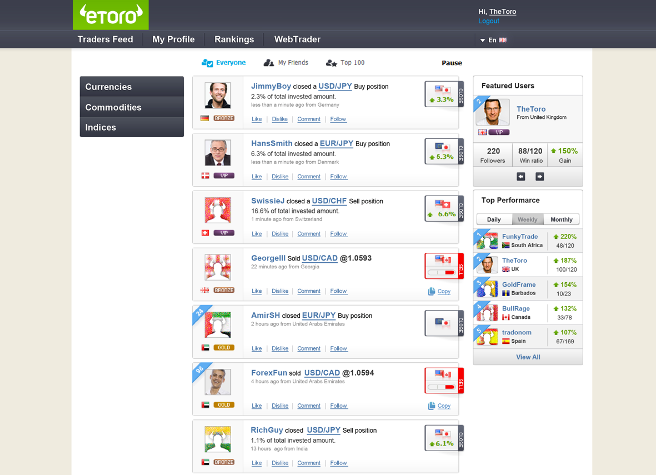Open the USD/JPY flag badge on JimmyBoy's post
656x476 pixels.
[444, 94]
